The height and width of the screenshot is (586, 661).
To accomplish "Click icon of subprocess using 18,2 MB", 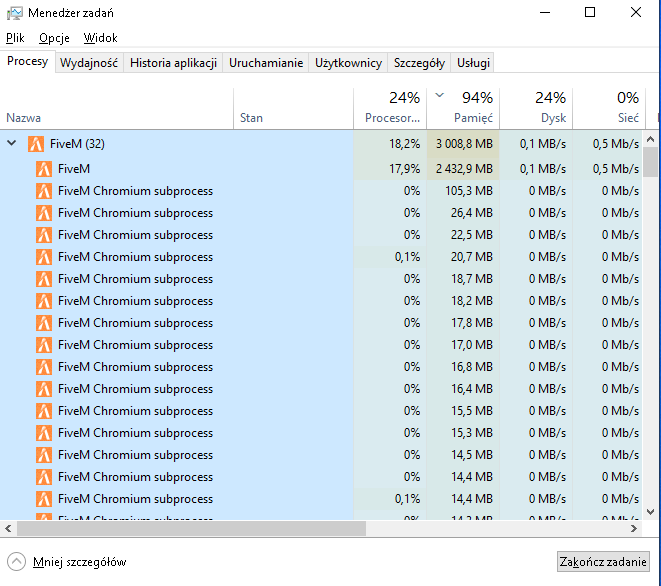I will (44, 301).
